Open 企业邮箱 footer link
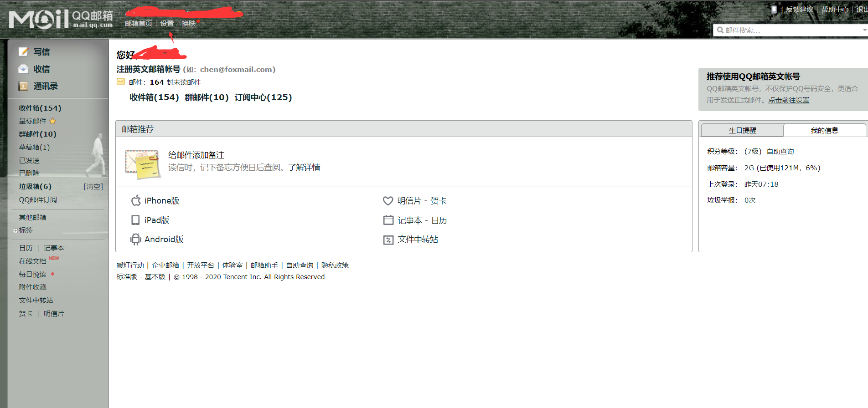Screen dimensions: 868x408 (x=165, y=265)
